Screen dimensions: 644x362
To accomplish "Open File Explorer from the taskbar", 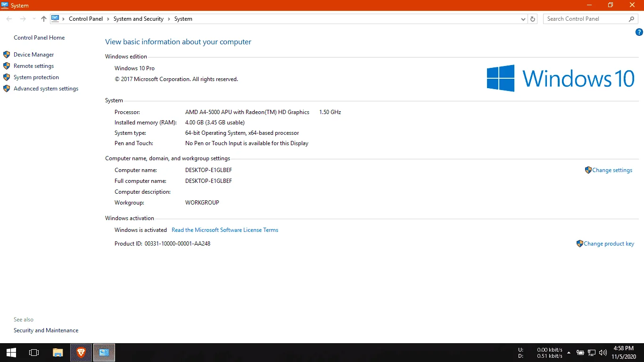I will (58, 353).
